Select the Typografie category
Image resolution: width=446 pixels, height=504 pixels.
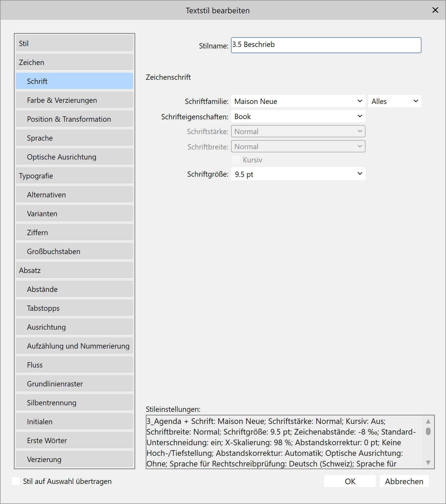point(74,175)
